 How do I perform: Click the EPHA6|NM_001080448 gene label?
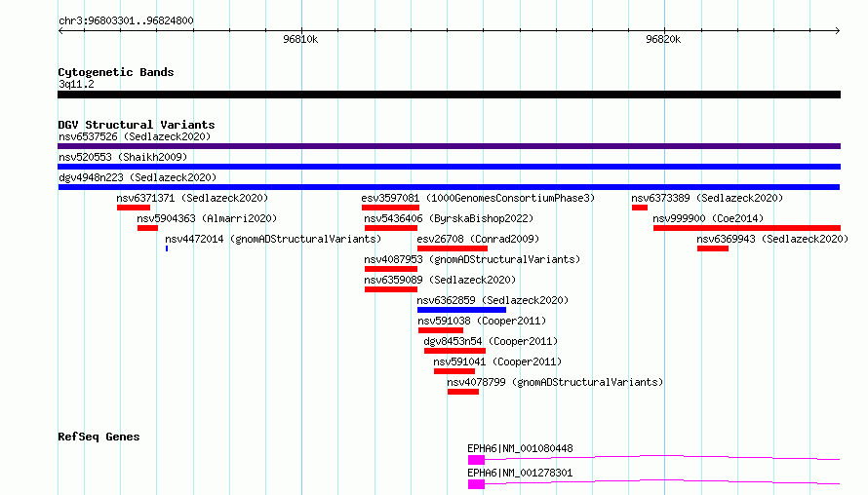point(521,448)
